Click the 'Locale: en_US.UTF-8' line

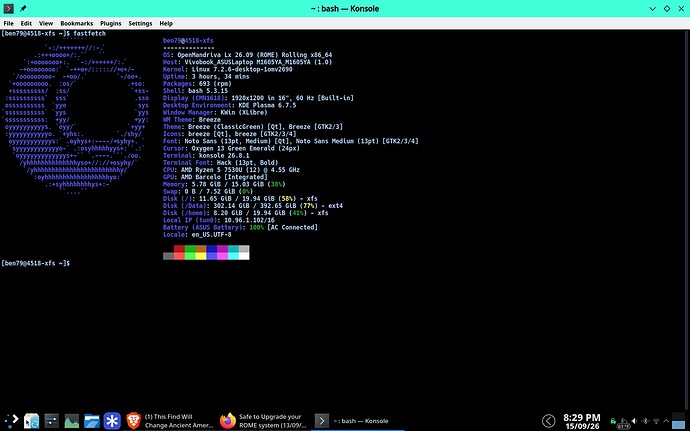[197, 235]
